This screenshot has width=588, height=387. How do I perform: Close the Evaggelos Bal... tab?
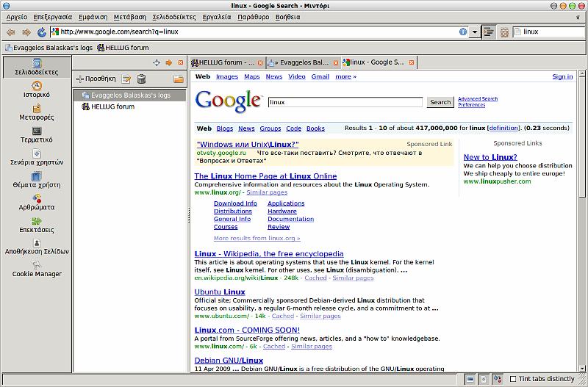click(336, 62)
